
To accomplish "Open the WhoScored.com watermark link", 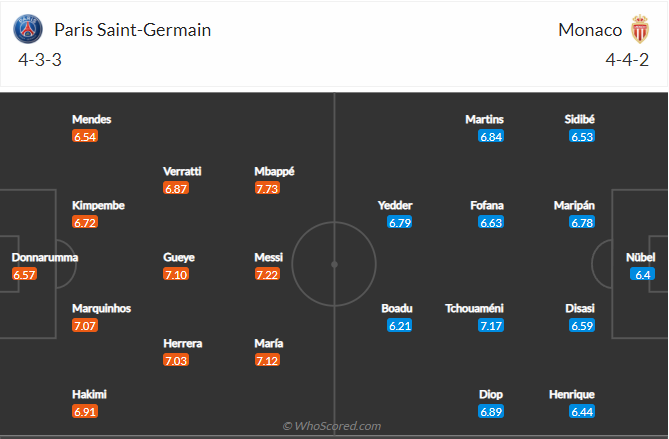I will (x=332, y=426).
